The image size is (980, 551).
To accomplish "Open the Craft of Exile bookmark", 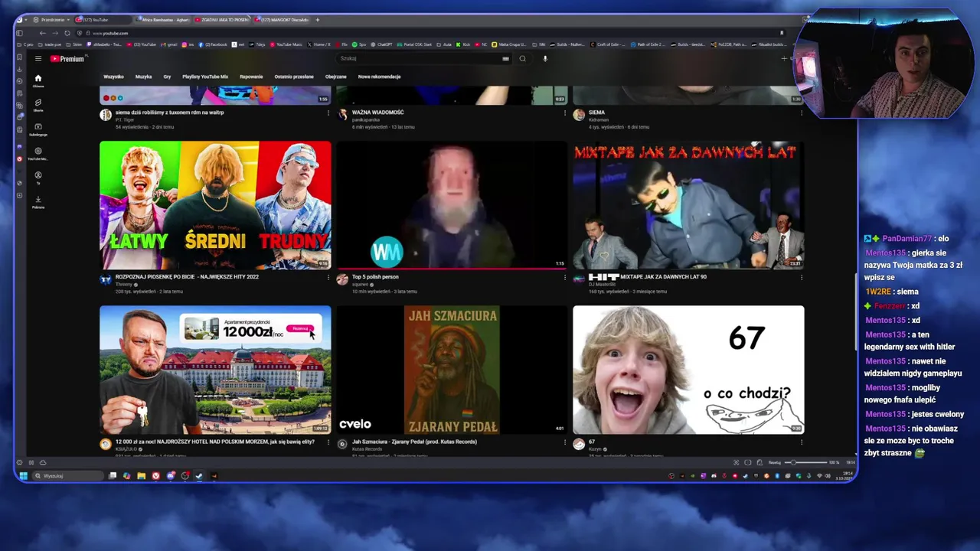I will click(x=609, y=44).
